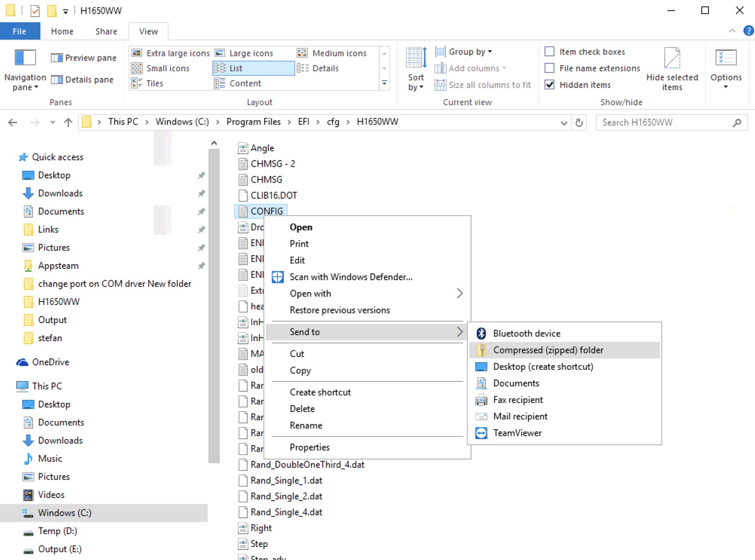Select the Rand_Single_2.dat file
The image size is (755, 560).
[281, 496]
